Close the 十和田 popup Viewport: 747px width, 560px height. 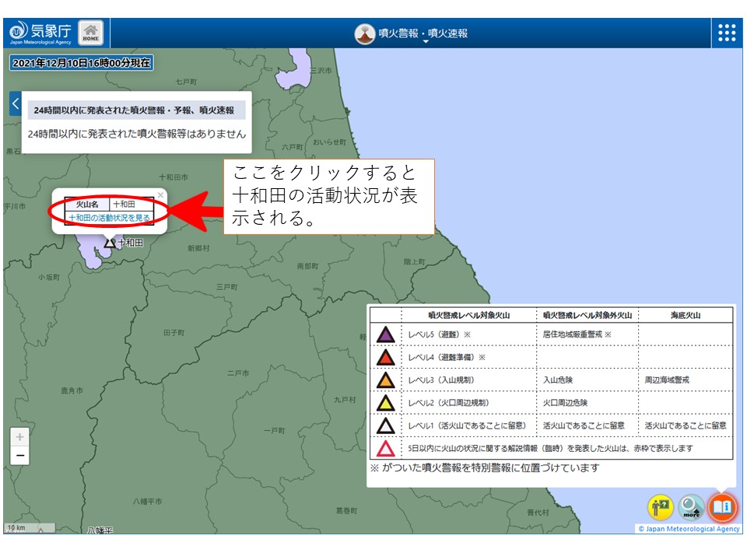(160, 194)
